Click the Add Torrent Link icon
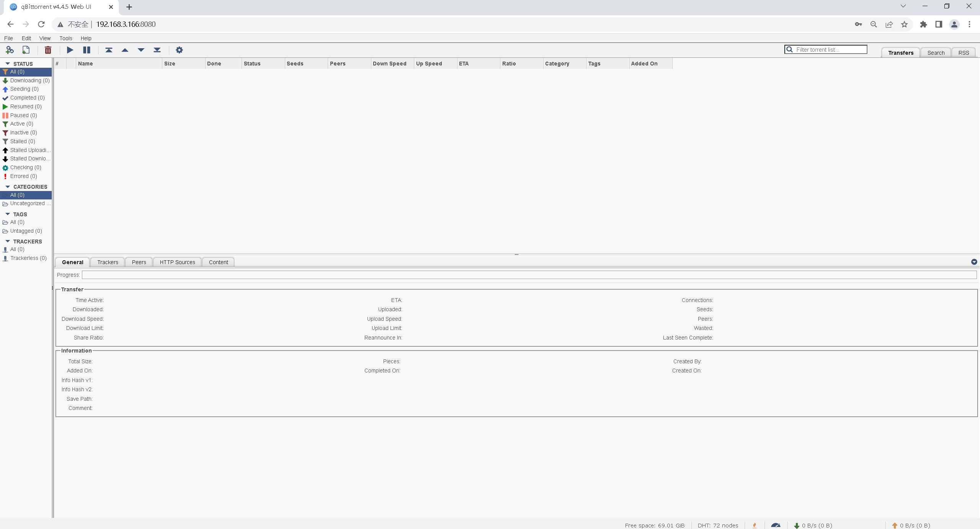The height and width of the screenshot is (529, 980). coord(10,50)
